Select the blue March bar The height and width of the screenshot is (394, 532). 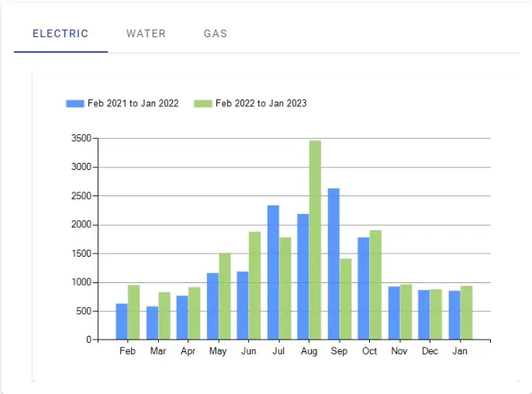click(152, 323)
